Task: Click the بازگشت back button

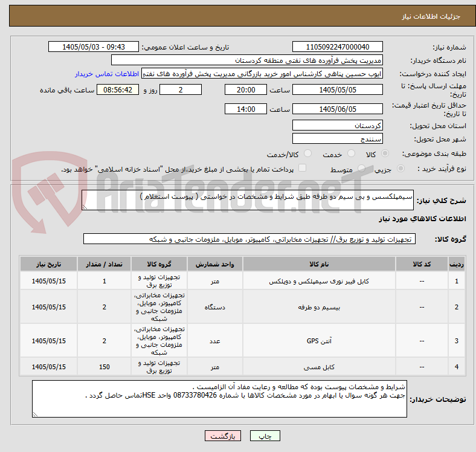Action: [223, 436]
